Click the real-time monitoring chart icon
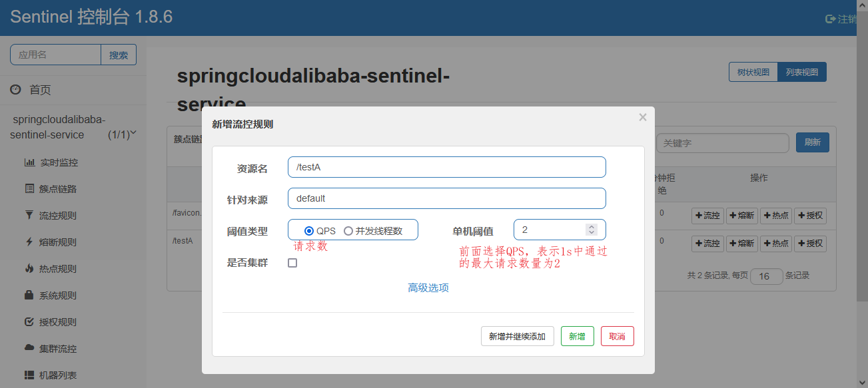The width and height of the screenshot is (868, 388). [29, 162]
